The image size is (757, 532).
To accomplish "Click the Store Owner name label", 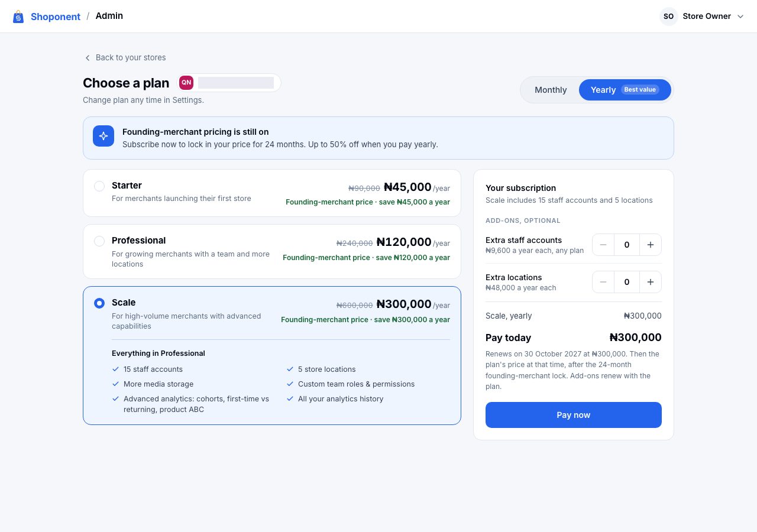I will [707, 17].
